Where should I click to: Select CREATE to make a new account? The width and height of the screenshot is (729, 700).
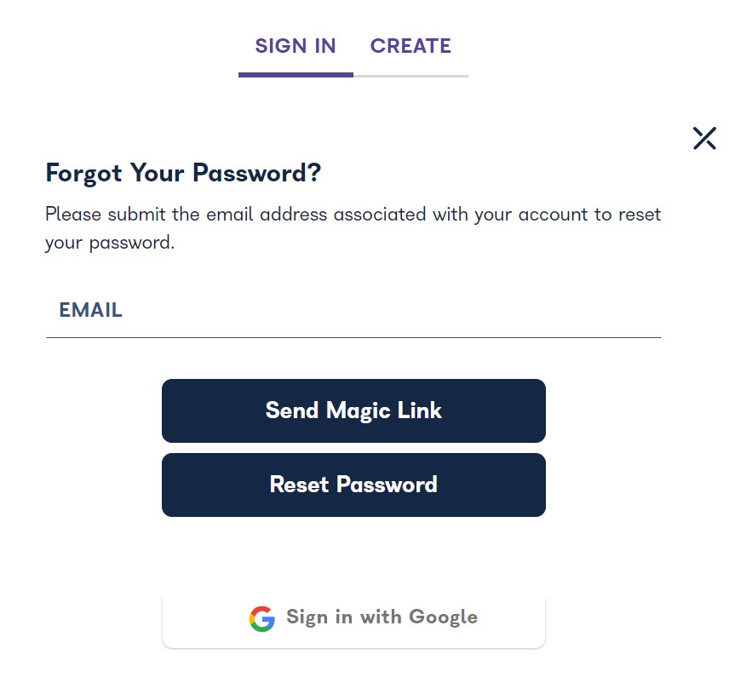pos(411,46)
